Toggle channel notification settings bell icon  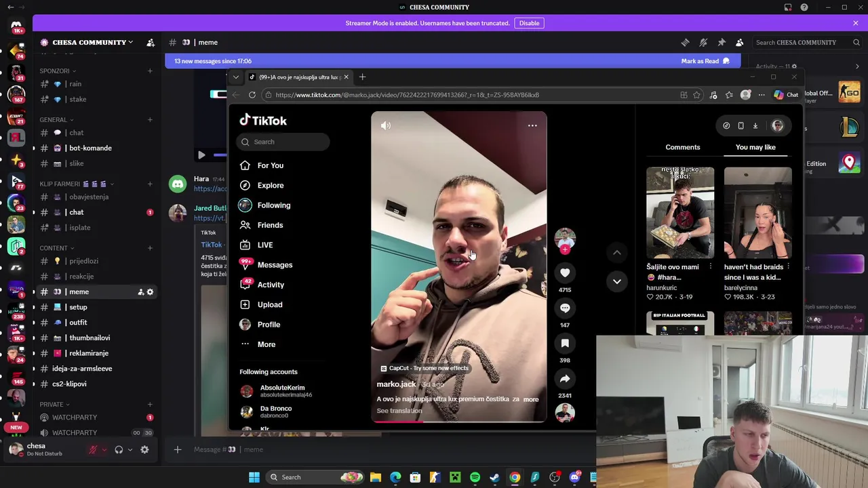(x=703, y=42)
